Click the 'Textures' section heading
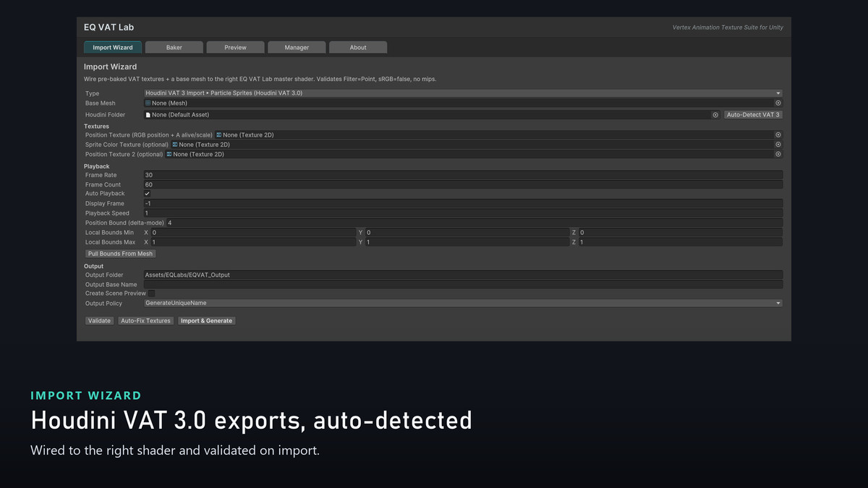868x488 pixels. [x=97, y=127]
